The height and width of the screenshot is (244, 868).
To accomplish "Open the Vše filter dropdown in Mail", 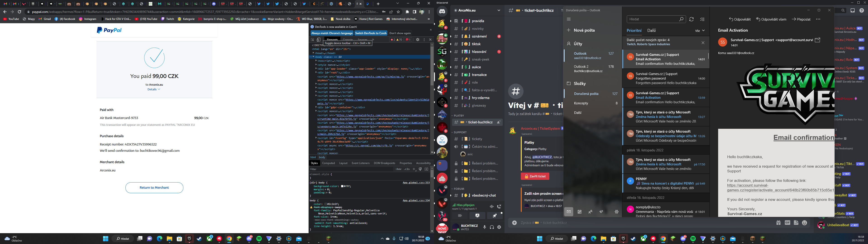I will pyautogui.click(x=700, y=31).
